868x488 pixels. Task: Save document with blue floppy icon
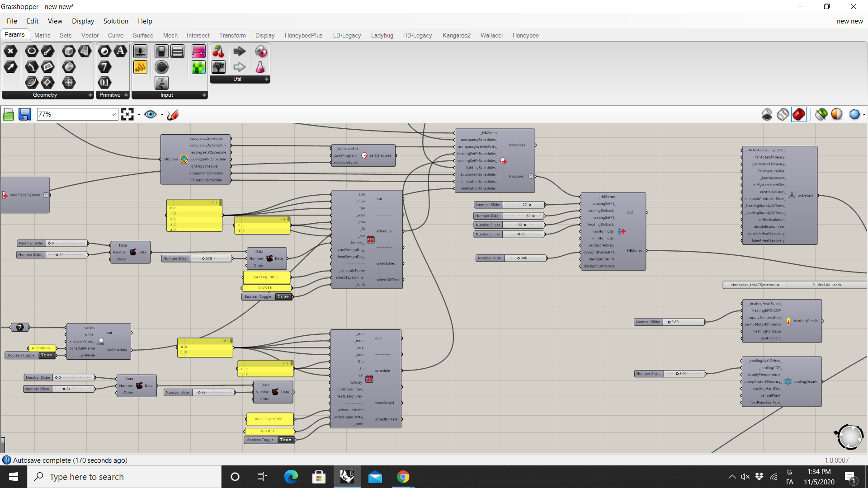tap(24, 114)
